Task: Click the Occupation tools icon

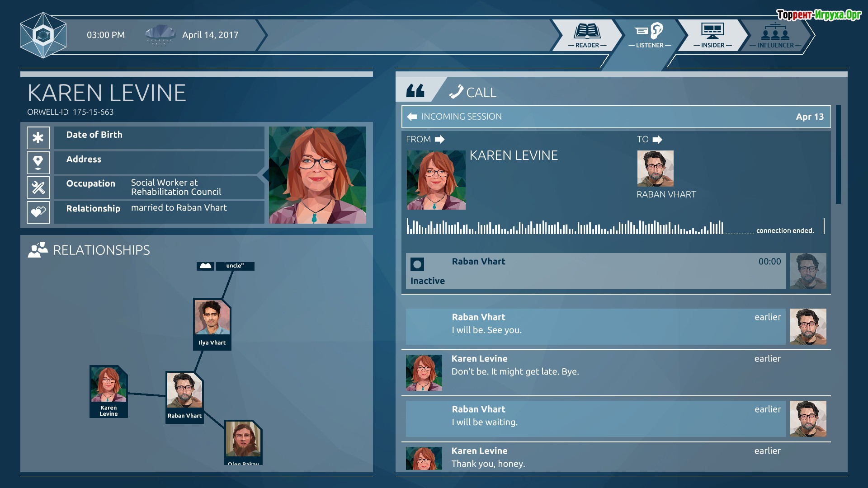Action: coord(38,187)
